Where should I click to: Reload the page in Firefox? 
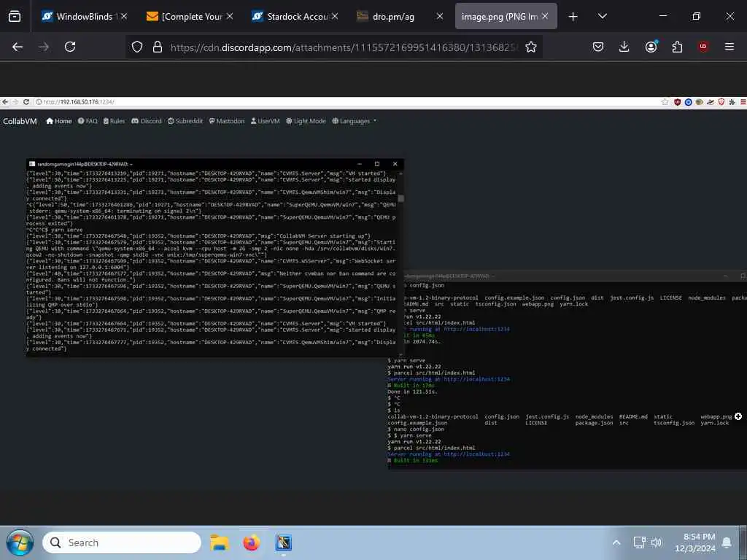pos(70,47)
